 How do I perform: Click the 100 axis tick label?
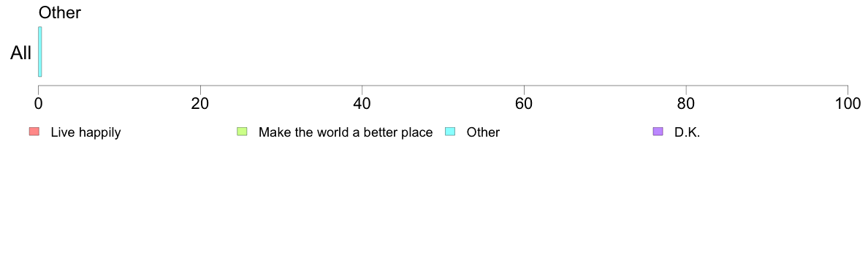848,103
